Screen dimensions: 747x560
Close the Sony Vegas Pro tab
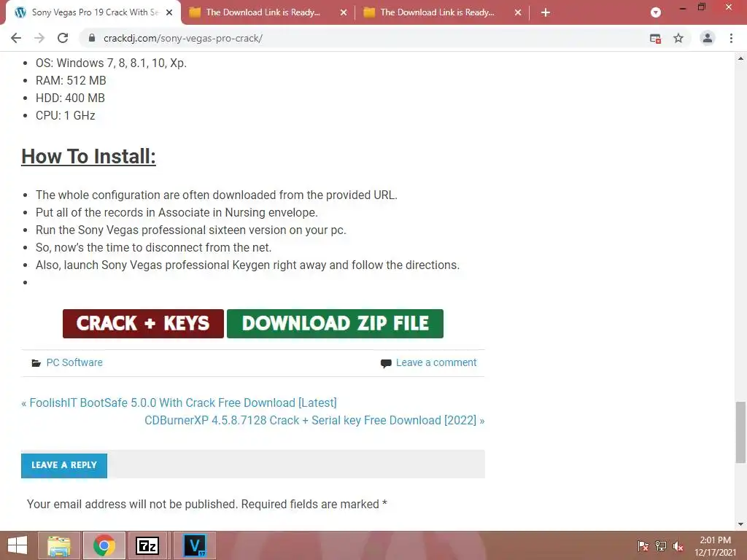169,12
